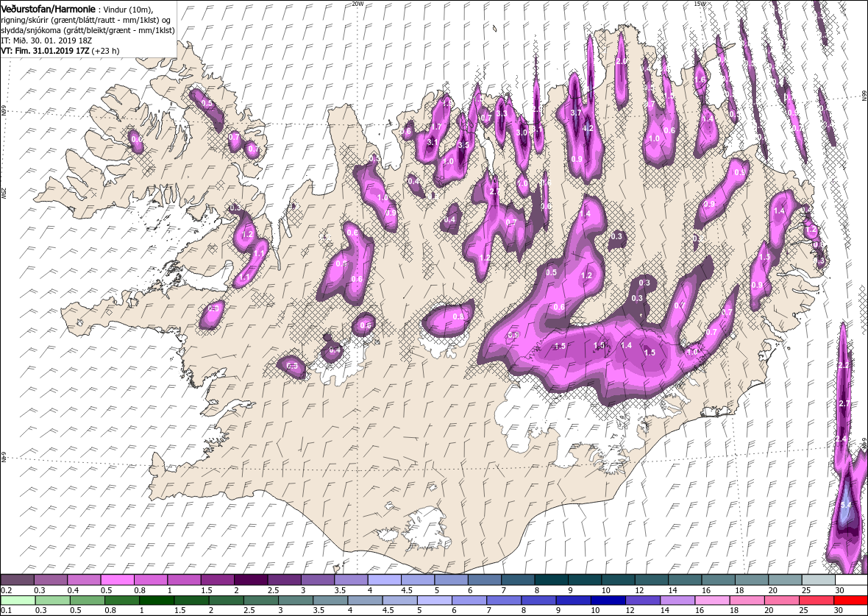The height and width of the screenshot is (616, 868).
Task: Pick the lower legend swatch labeled 2.5
Action: (260, 601)
